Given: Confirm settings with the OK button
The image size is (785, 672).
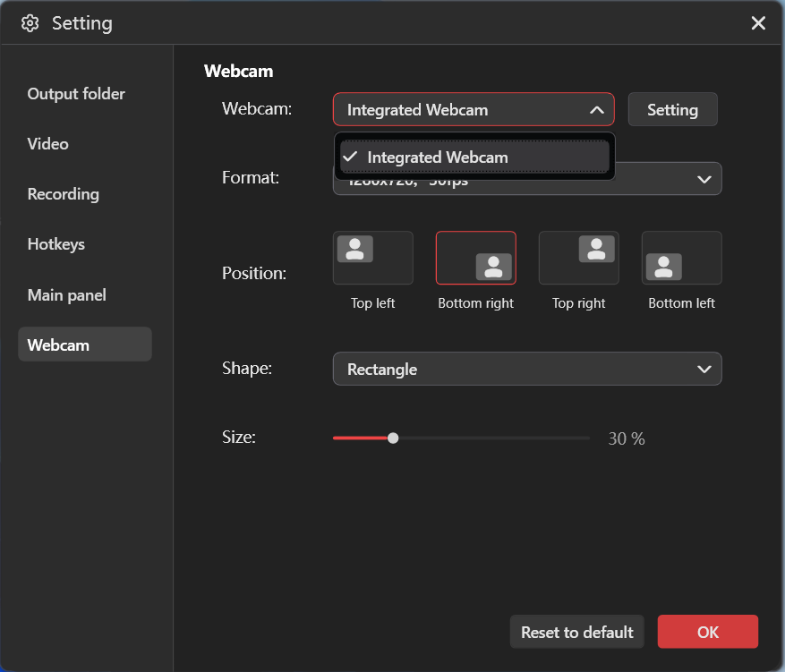Looking at the screenshot, I should (x=707, y=631).
